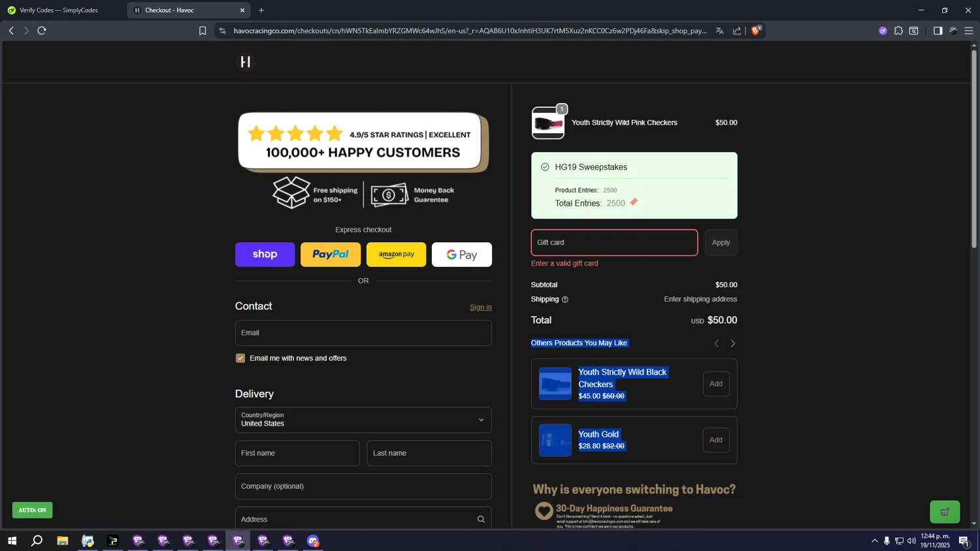Bookmark this page icon
Viewport: 980px width, 551px height.
[x=203, y=31]
